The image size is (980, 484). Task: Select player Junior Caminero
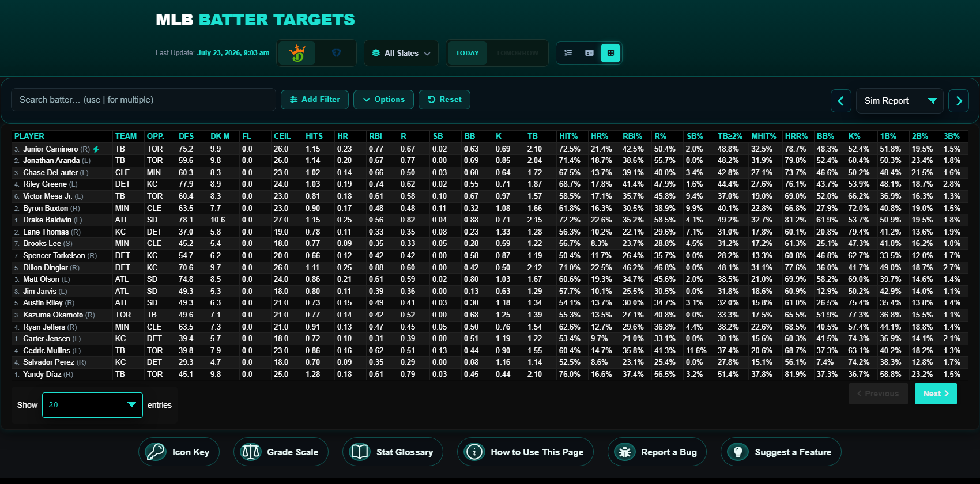51,149
